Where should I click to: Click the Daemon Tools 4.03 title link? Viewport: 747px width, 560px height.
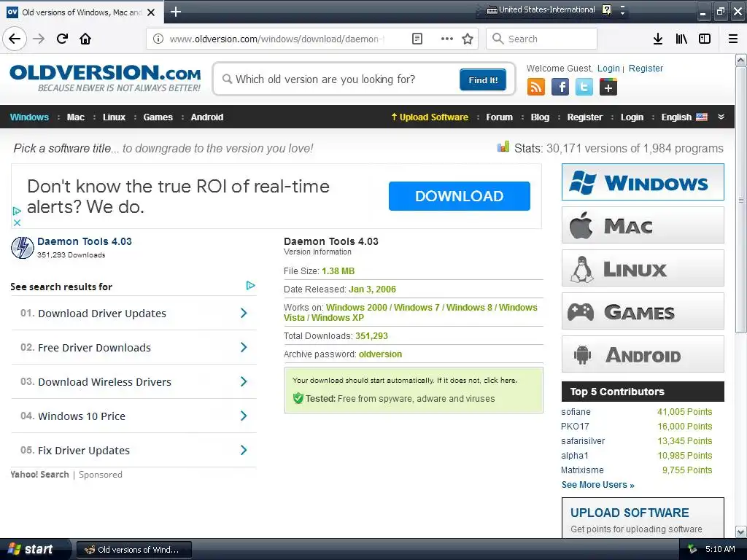coord(85,241)
